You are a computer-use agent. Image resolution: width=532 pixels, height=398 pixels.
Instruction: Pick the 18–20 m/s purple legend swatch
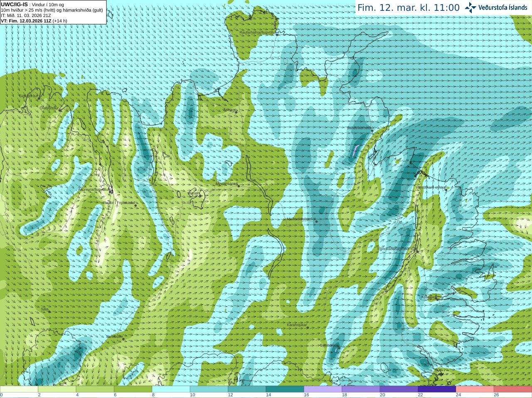pyautogui.click(x=361, y=389)
